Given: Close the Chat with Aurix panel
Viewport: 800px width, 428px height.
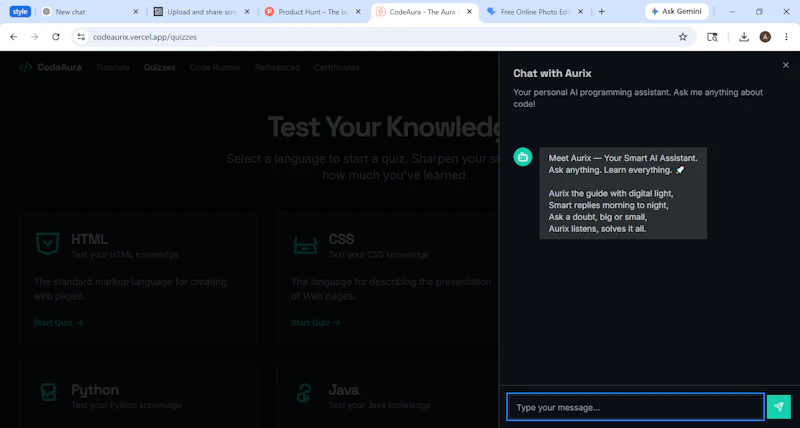Looking at the screenshot, I should [x=786, y=65].
